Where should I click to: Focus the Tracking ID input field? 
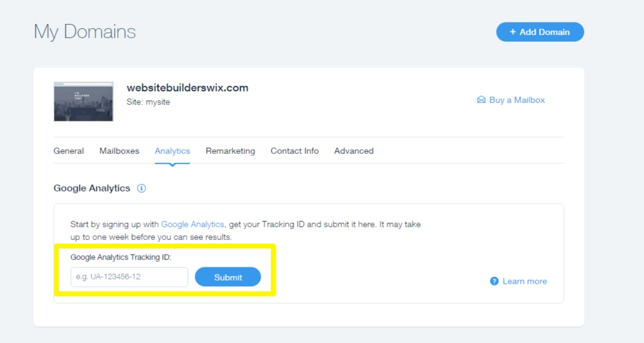click(x=129, y=277)
